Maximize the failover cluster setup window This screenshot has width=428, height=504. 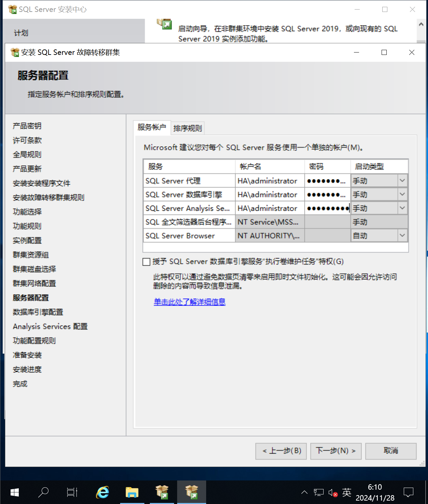coord(384,52)
